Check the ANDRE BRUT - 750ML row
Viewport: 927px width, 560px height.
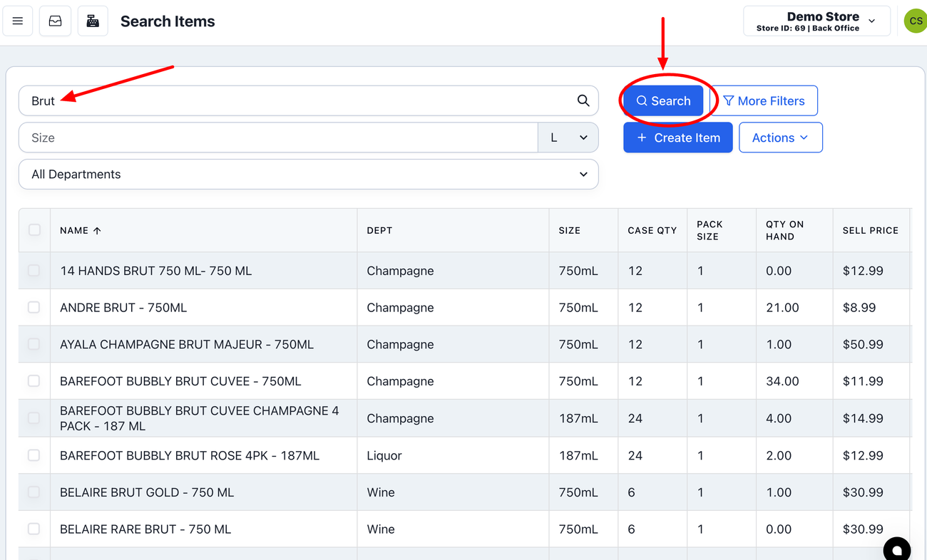pos(34,307)
